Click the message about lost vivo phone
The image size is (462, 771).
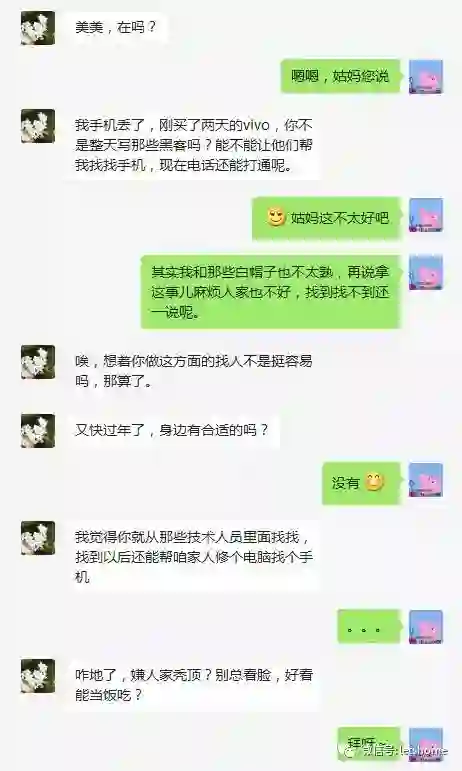[x=193, y=145]
